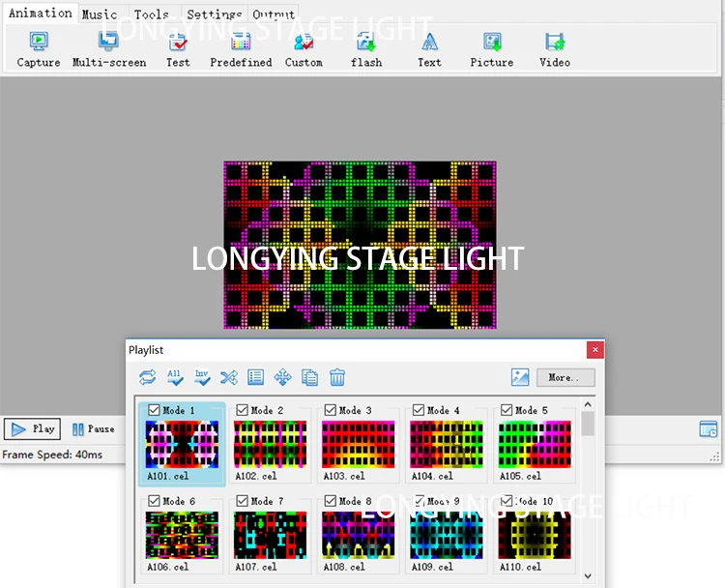Click the Frame Speed: 40ms status text
This screenshot has width=725, height=588.
52,455
